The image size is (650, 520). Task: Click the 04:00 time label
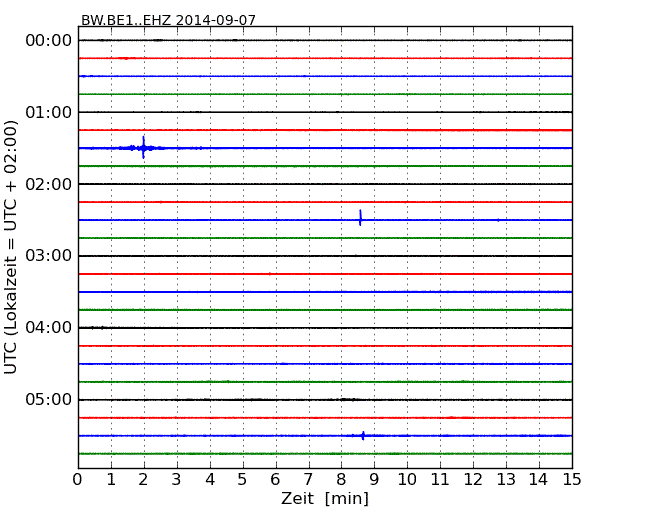point(49,328)
